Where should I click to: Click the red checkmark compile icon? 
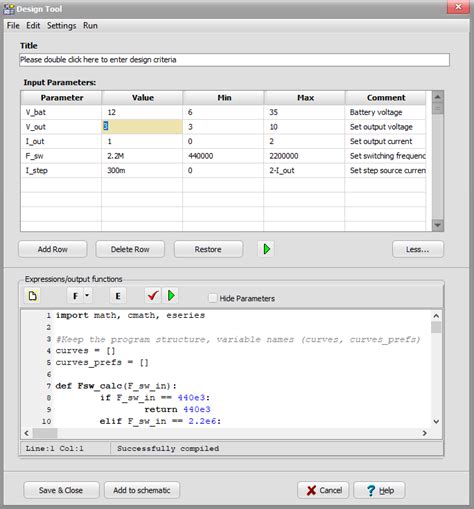pyautogui.click(x=153, y=296)
